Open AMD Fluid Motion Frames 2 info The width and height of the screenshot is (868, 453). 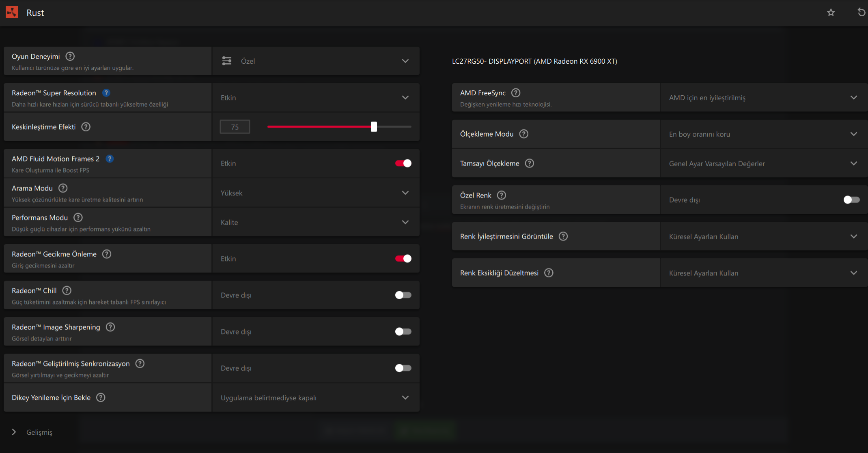coord(110,159)
